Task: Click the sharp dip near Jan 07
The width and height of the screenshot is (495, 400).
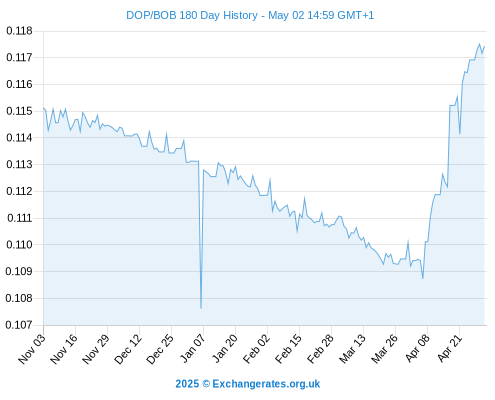Action: pyautogui.click(x=201, y=308)
